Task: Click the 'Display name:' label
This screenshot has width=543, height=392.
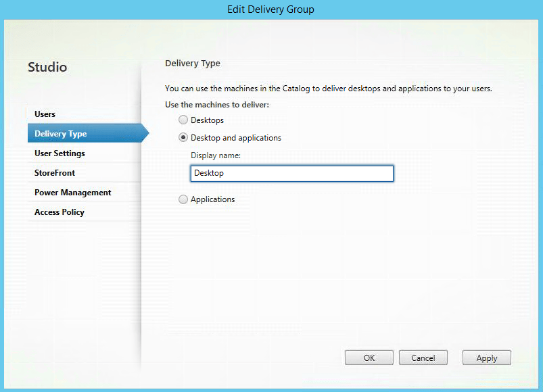Action: 216,155
